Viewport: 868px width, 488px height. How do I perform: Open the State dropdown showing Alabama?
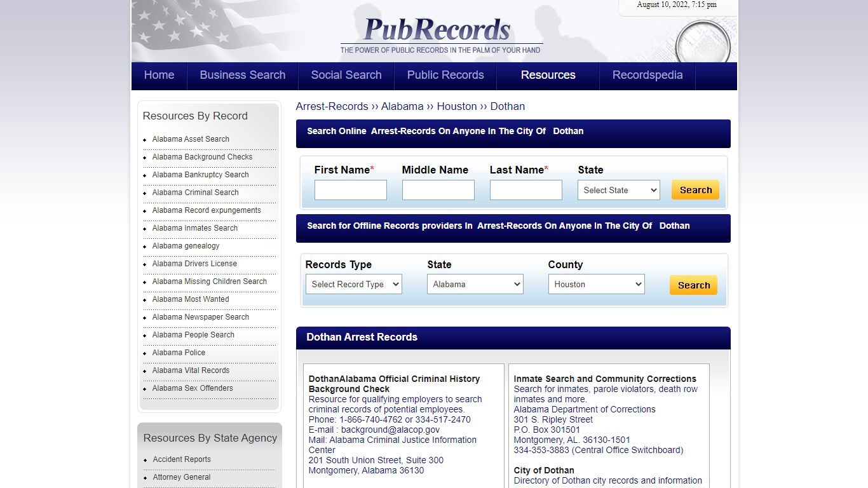pos(475,284)
